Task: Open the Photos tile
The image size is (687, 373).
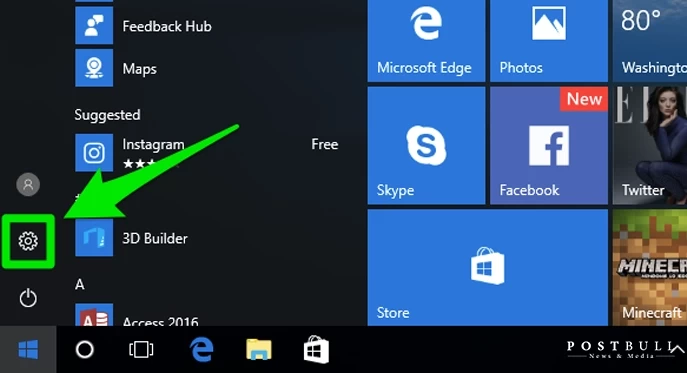Action: point(549,41)
